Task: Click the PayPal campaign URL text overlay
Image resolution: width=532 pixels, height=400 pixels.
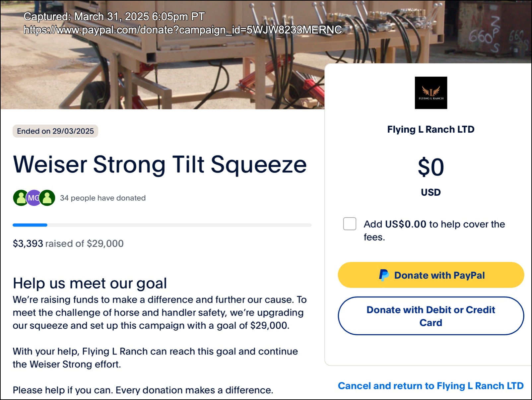Action: tap(182, 30)
